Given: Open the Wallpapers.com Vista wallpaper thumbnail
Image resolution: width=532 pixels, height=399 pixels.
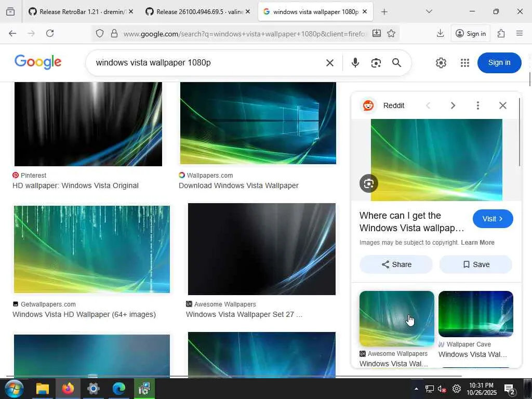Looking at the screenshot, I should point(258,123).
